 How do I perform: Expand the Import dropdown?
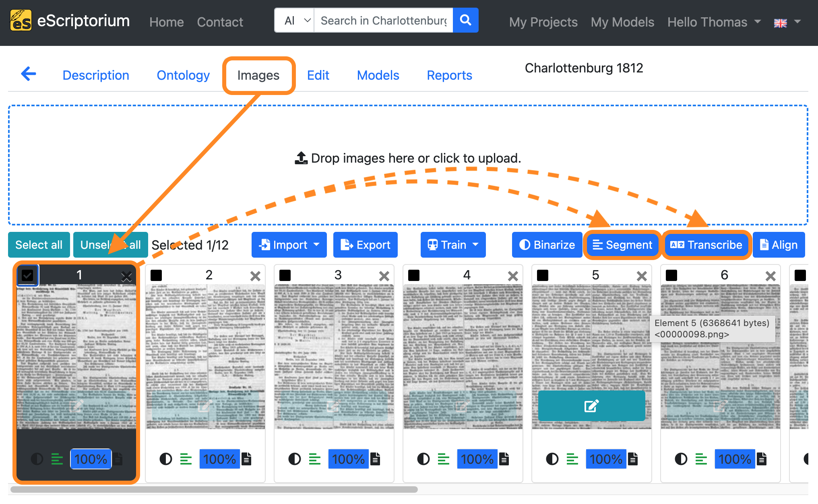pyautogui.click(x=289, y=245)
